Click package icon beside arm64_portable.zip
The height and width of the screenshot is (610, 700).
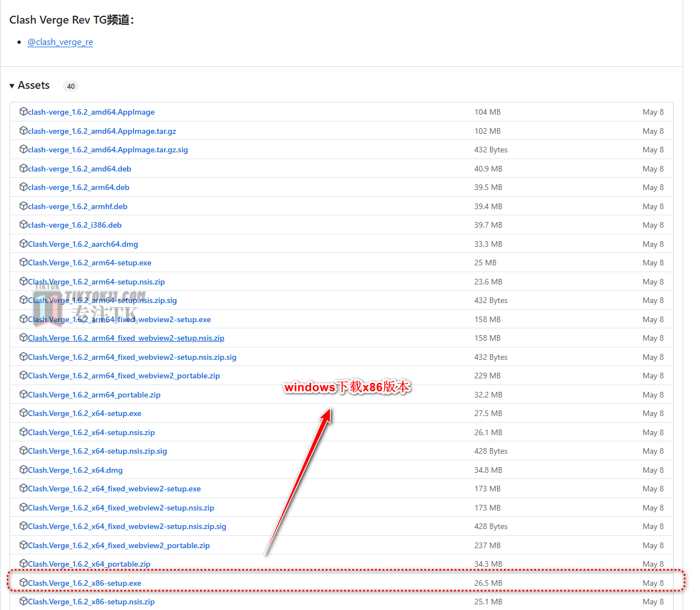tap(24, 394)
